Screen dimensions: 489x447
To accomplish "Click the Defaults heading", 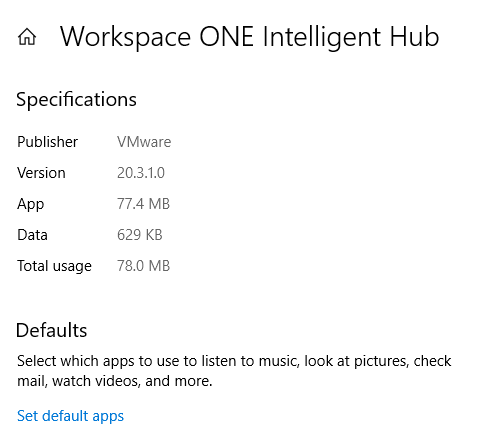I will pyautogui.click(x=51, y=330).
